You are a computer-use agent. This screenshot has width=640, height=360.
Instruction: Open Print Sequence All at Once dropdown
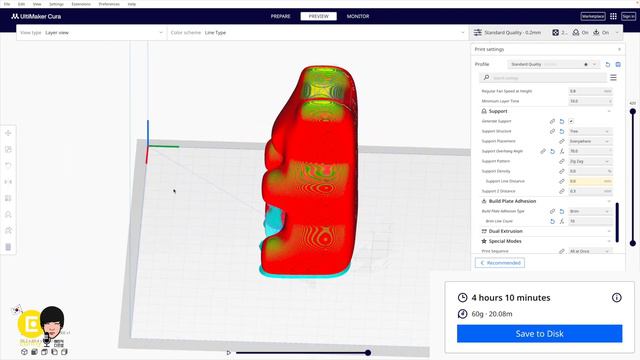click(x=590, y=251)
